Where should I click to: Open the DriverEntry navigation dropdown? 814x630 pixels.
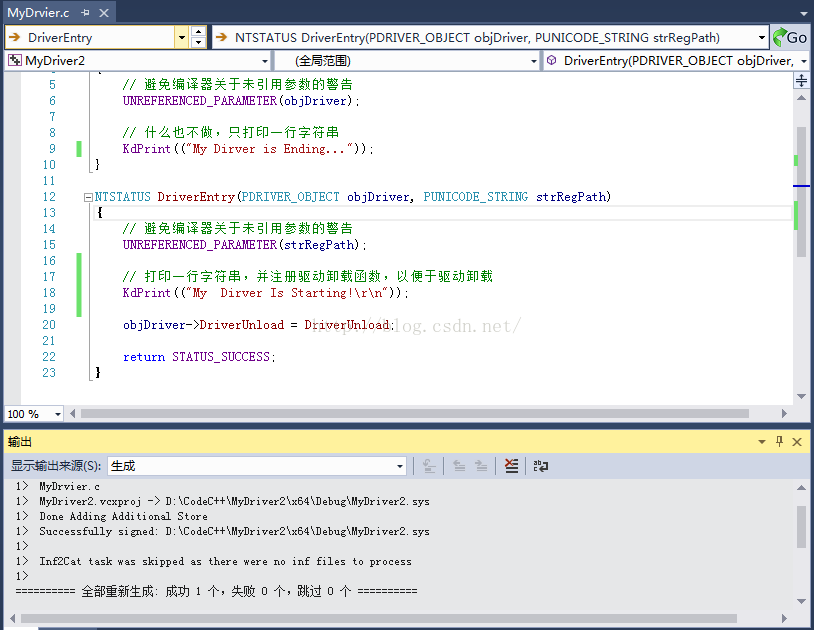[182, 37]
